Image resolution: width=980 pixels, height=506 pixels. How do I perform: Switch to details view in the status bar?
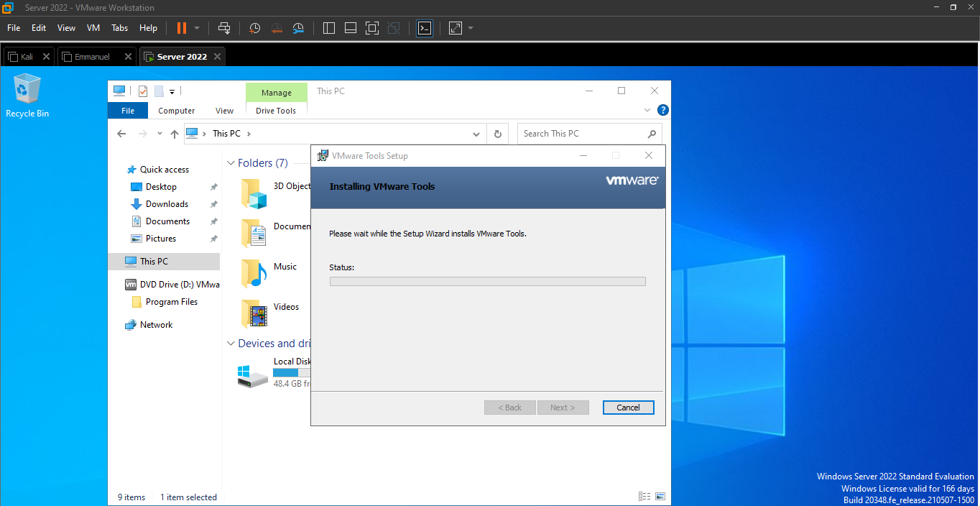[x=644, y=497]
